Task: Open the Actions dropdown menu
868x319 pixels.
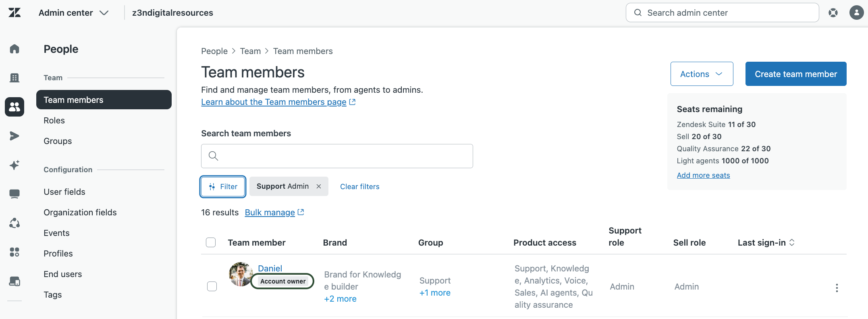Action: (702, 74)
